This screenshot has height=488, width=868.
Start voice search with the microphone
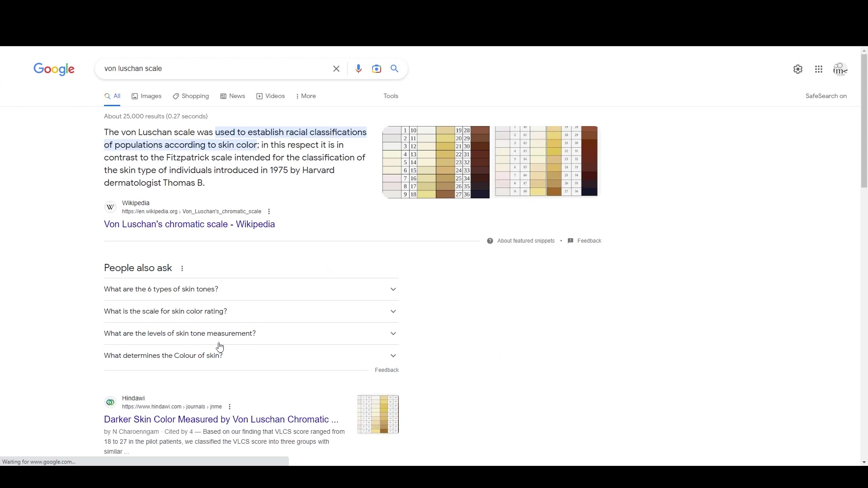pos(359,69)
